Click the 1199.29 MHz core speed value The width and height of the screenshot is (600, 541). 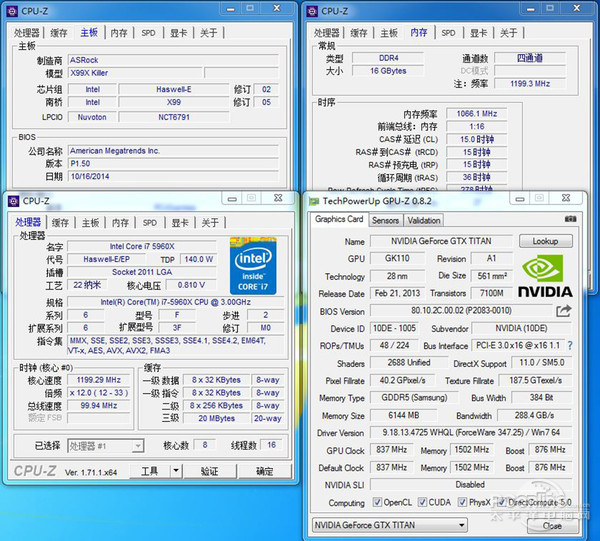point(99,380)
